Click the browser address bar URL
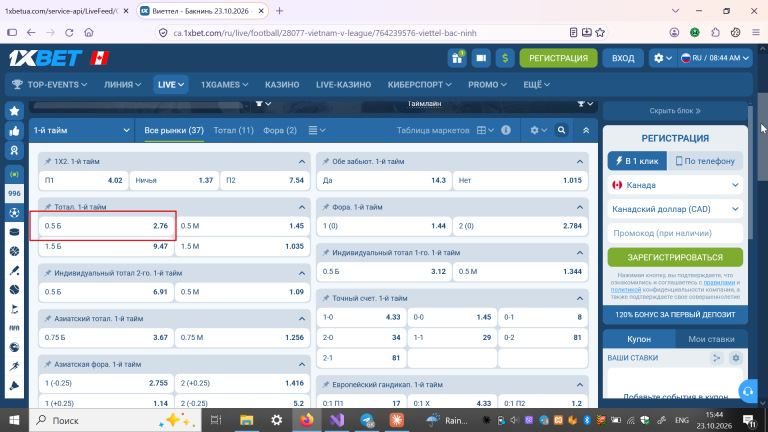 click(x=325, y=33)
